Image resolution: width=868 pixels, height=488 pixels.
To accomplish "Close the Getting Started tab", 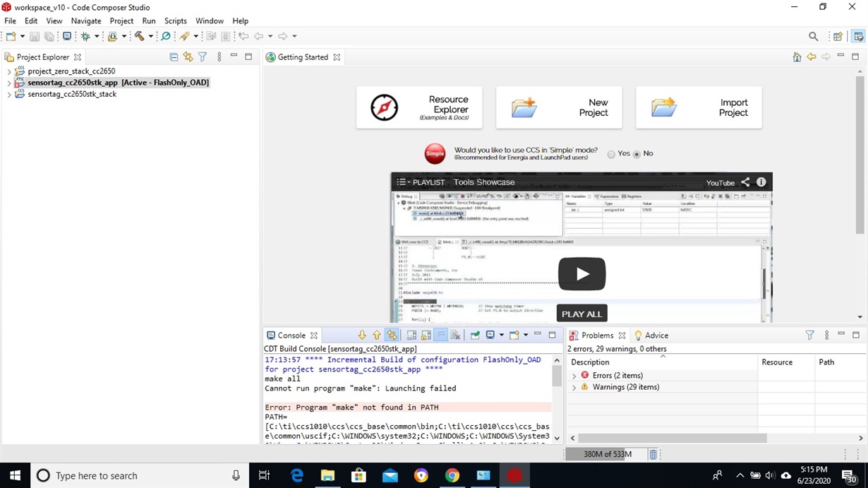I will click(337, 57).
